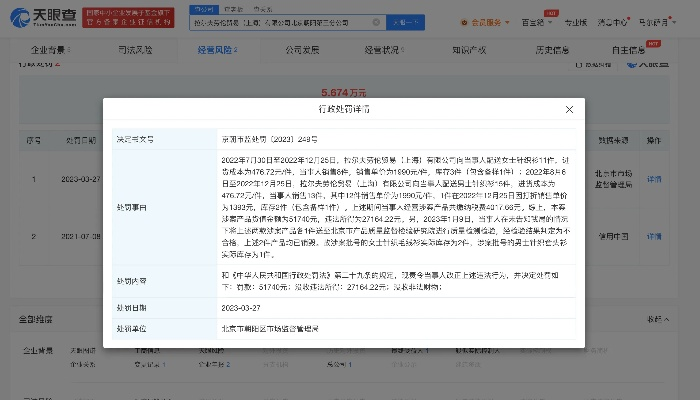Open the 专业版 link

(x=576, y=22)
